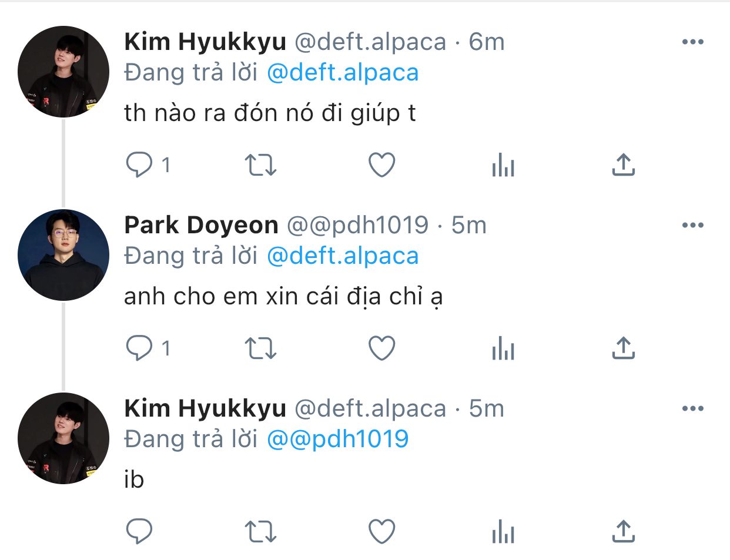Open the @@pdh1019 mention link in last tweet
The height and width of the screenshot is (560, 730).
pyautogui.click(x=337, y=439)
